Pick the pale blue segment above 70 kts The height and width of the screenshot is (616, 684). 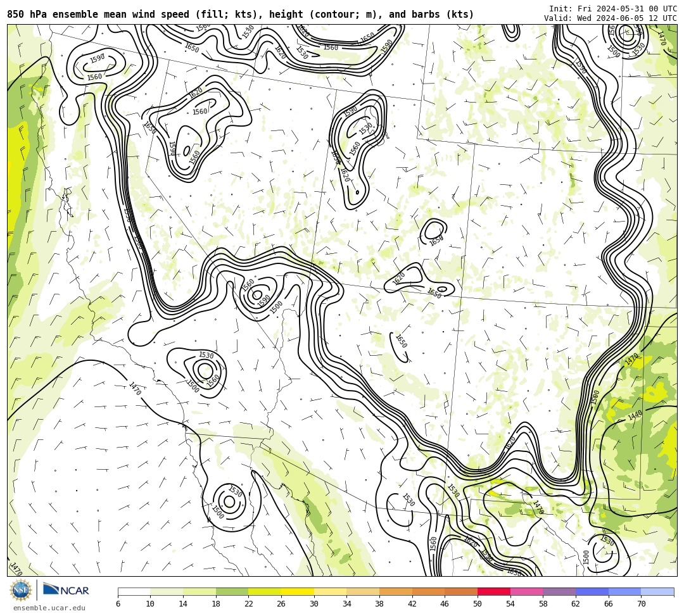[657, 591]
